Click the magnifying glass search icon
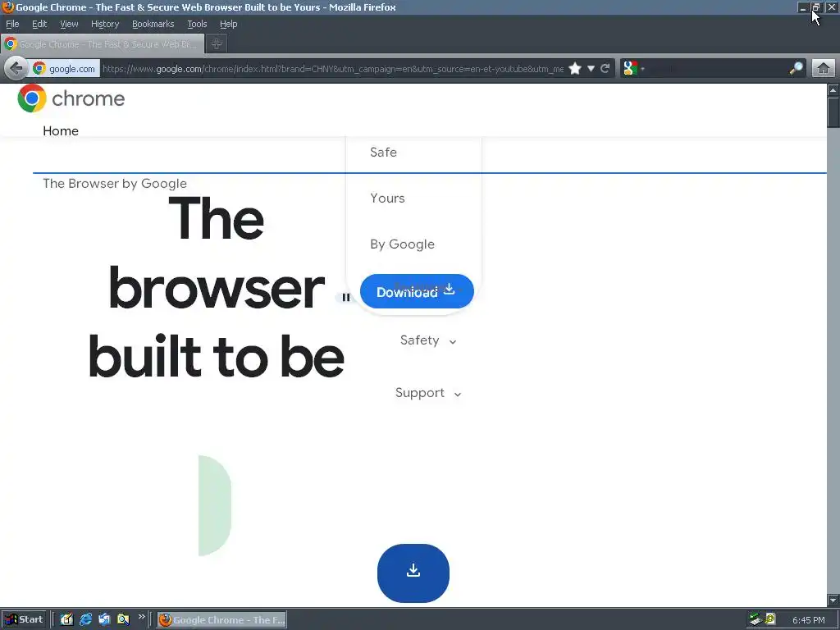 pos(796,69)
